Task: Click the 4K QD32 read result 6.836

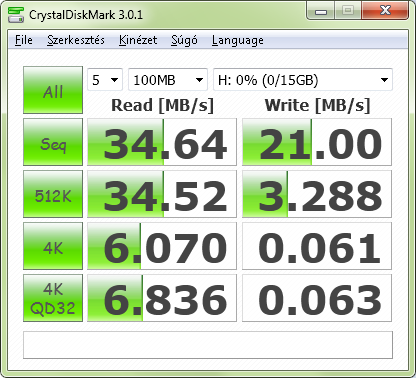Action: (x=162, y=298)
